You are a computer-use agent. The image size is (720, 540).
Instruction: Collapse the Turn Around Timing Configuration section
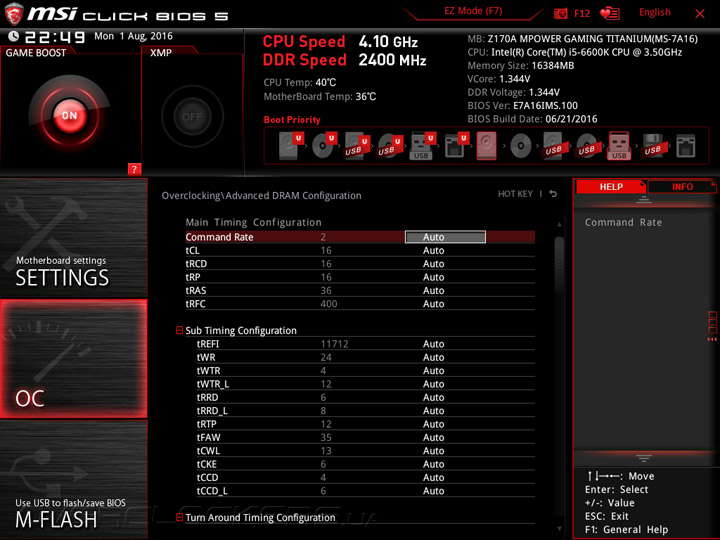point(180,517)
